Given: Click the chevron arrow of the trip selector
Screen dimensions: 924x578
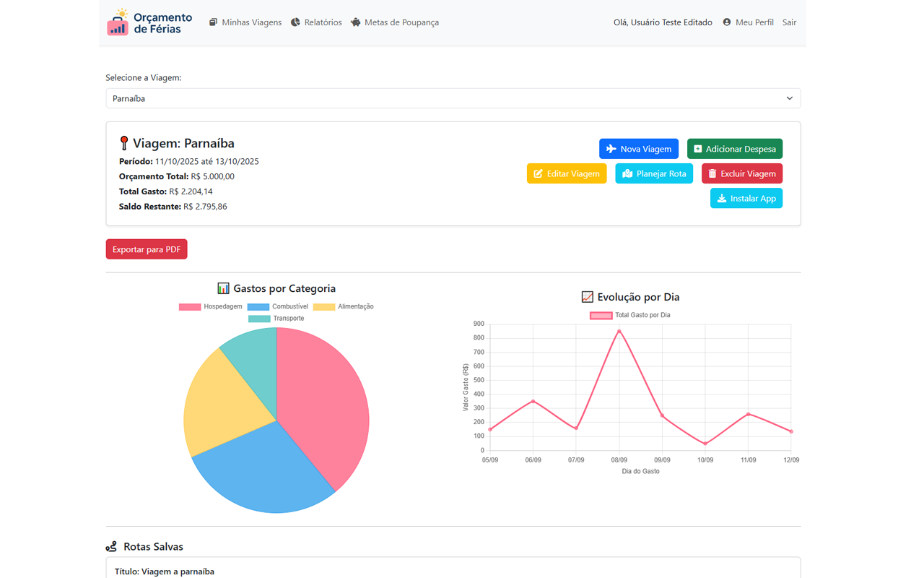Looking at the screenshot, I should click(x=789, y=98).
